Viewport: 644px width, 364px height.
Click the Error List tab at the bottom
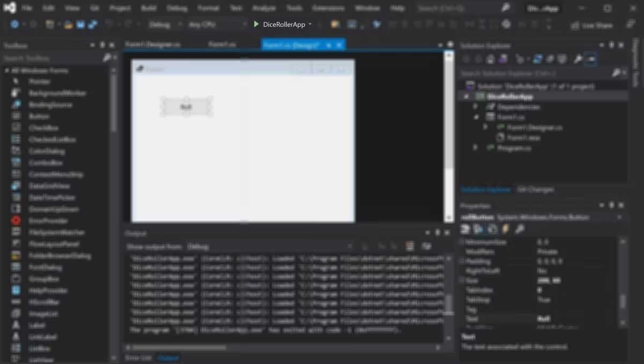(138, 358)
